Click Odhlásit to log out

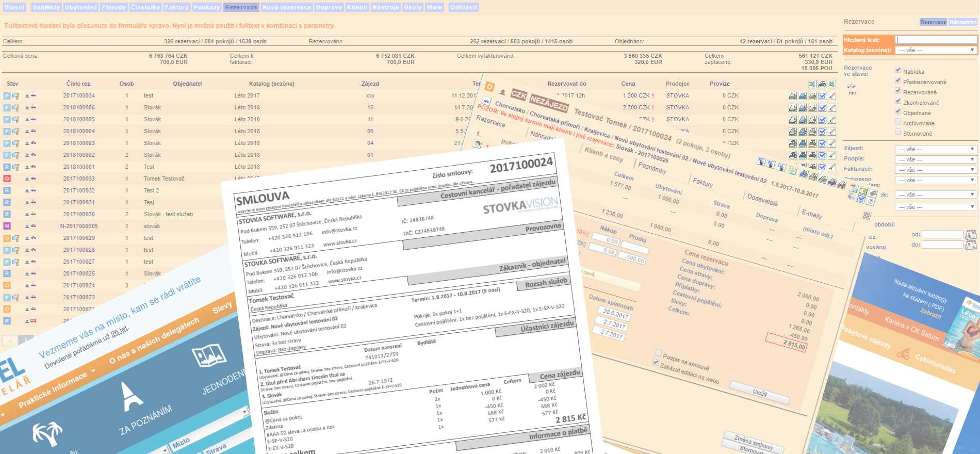464,7
